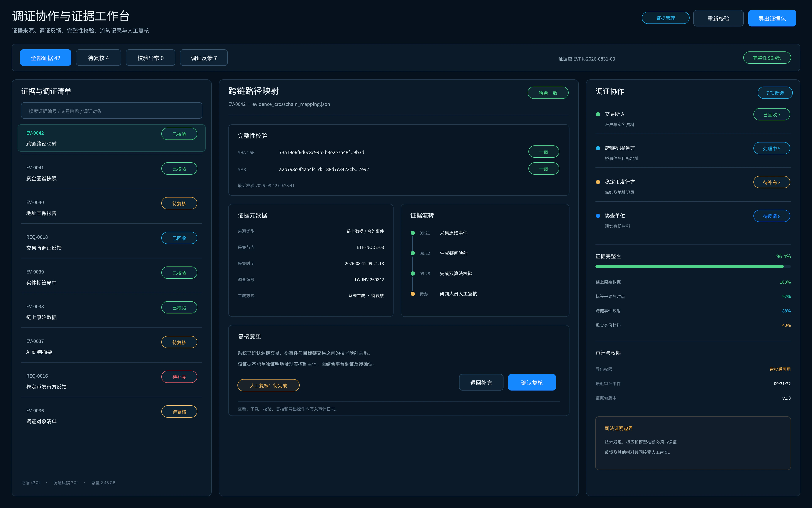Click the orange status dot beside 稳定币发行方
The height and width of the screenshot is (508, 812).
click(x=598, y=182)
